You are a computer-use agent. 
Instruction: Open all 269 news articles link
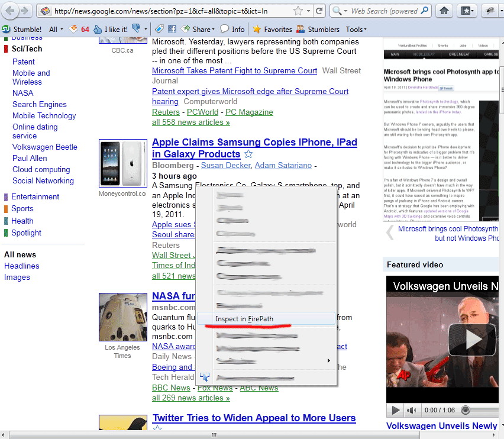pyautogui.click(x=190, y=398)
